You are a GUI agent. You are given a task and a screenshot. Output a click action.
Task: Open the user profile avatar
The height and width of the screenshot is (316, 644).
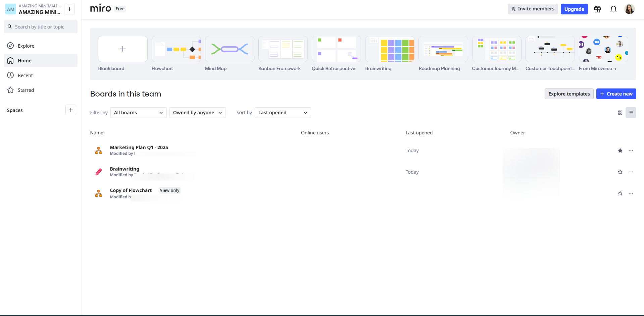[x=629, y=9]
